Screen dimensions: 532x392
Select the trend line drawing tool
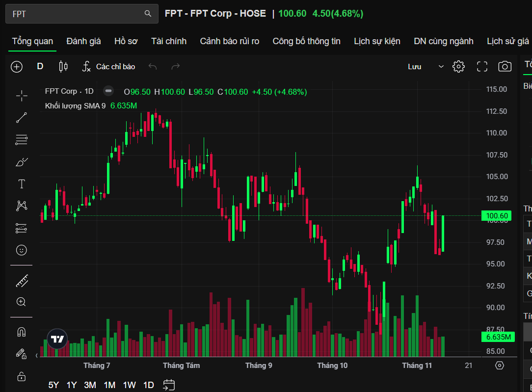[21, 118]
